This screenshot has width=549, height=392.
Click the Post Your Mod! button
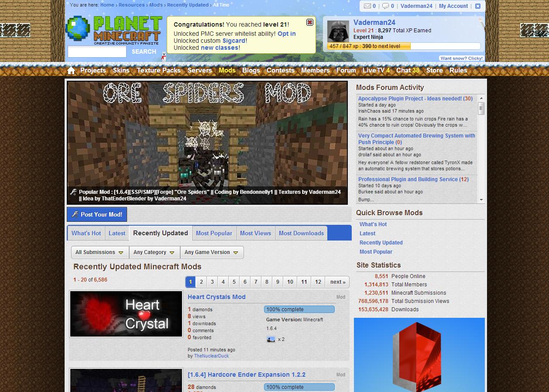(97, 214)
